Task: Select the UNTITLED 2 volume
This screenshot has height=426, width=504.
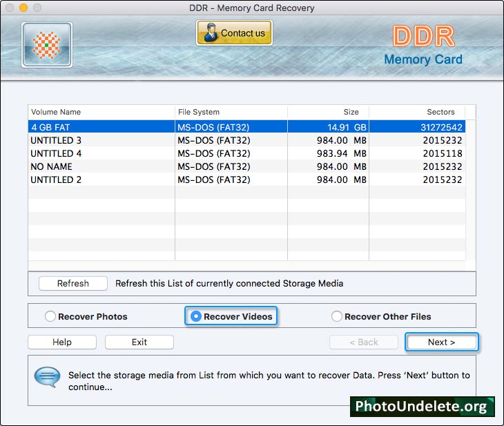Action: point(246,180)
